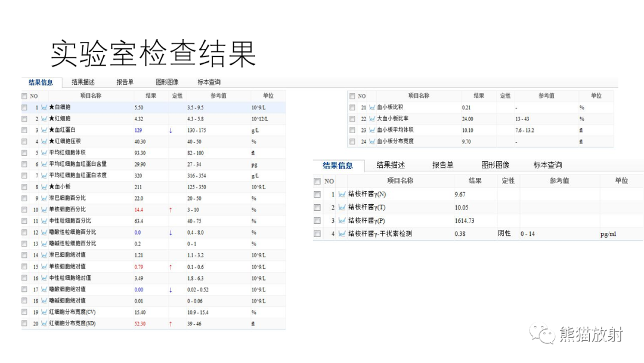Image resolution: width=644 pixels, height=363 pixels.
Task: Tick the checkbox for row 1 ★白细胞
Action: (24, 107)
